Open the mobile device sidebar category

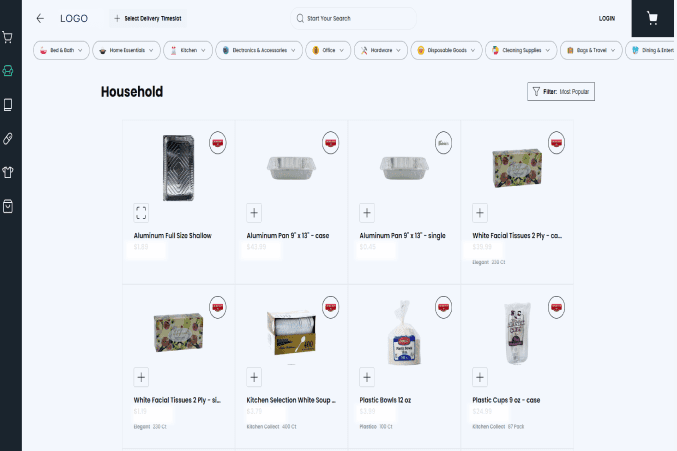tap(8, 104)
